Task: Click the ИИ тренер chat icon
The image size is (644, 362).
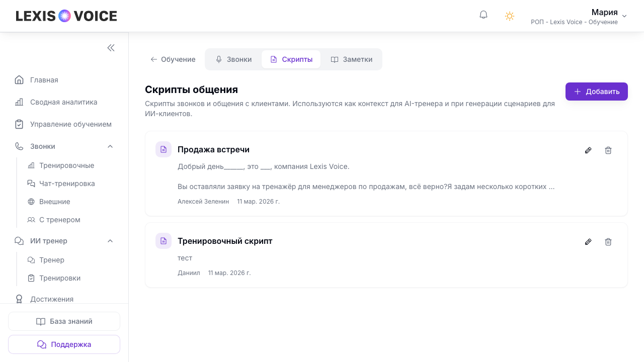Action: point(19,241)
